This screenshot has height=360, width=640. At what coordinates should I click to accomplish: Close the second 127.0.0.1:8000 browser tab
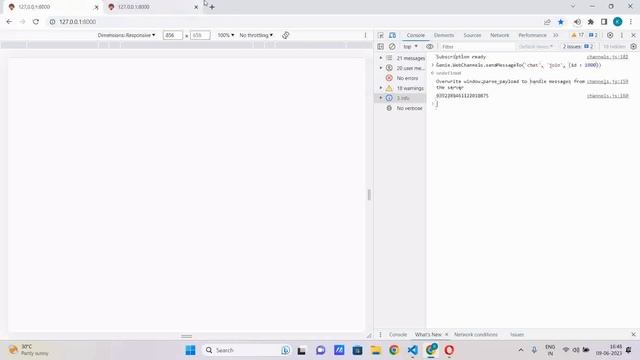[x=196, y=7]
